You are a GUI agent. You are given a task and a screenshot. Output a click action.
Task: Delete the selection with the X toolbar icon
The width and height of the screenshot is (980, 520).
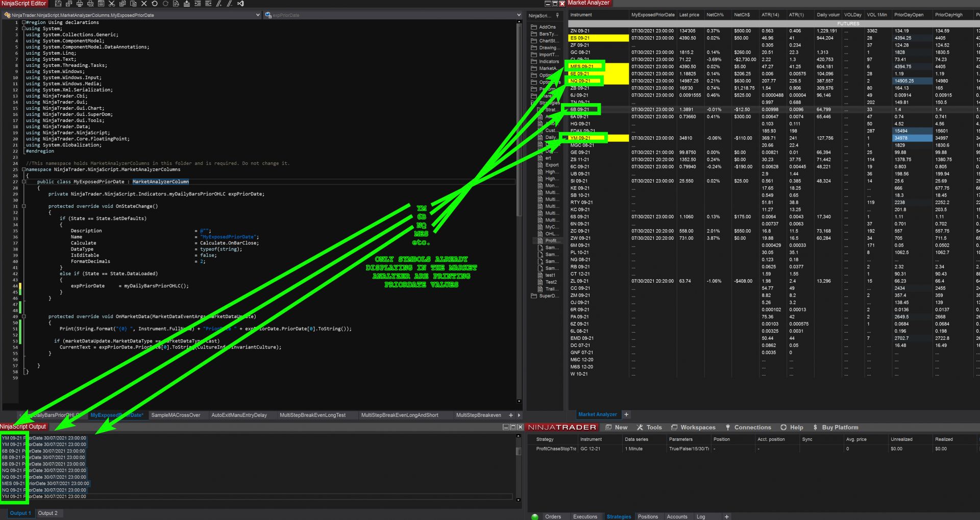(144, 4)
